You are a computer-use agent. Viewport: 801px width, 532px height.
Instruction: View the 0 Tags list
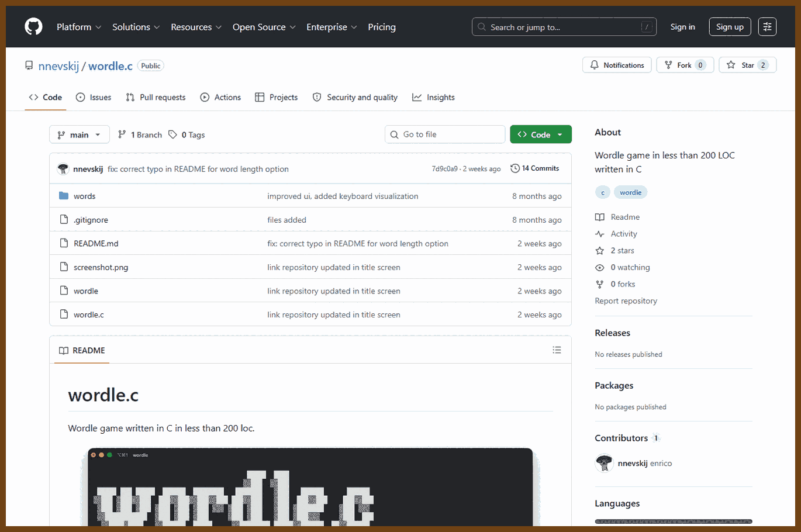[187, 134]
